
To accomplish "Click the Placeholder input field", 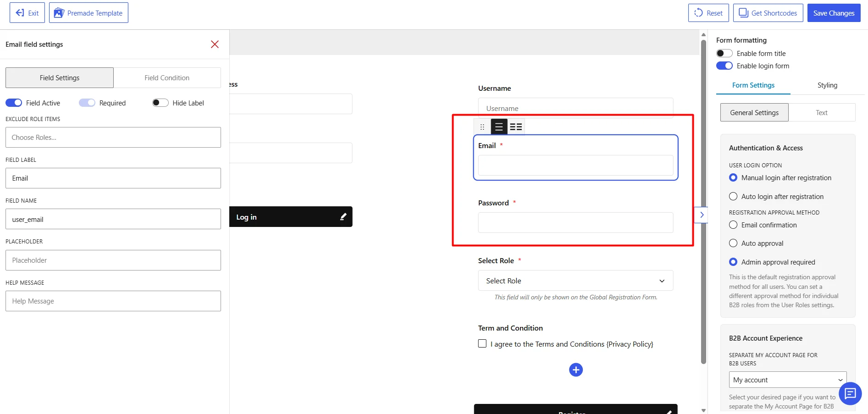I will point(113,260).
